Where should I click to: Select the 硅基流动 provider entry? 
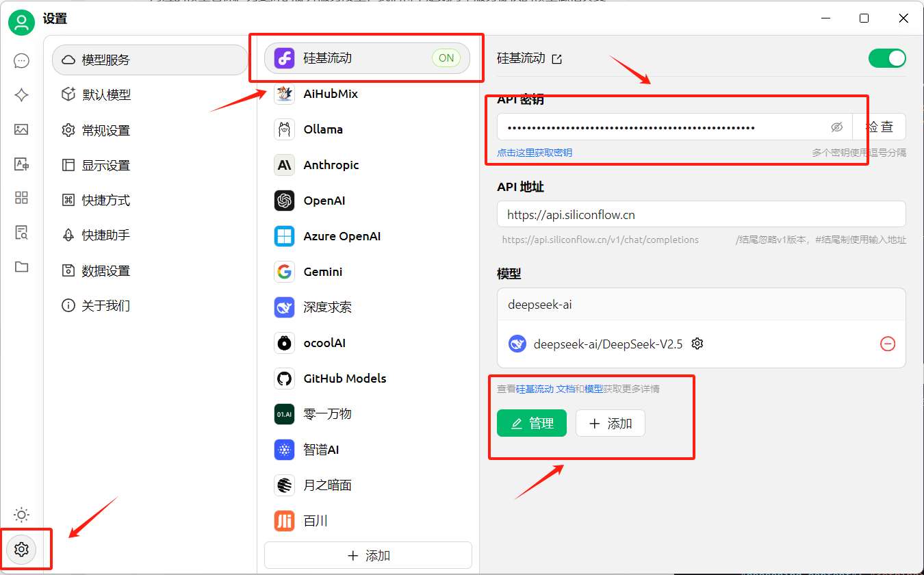[368, 58]
